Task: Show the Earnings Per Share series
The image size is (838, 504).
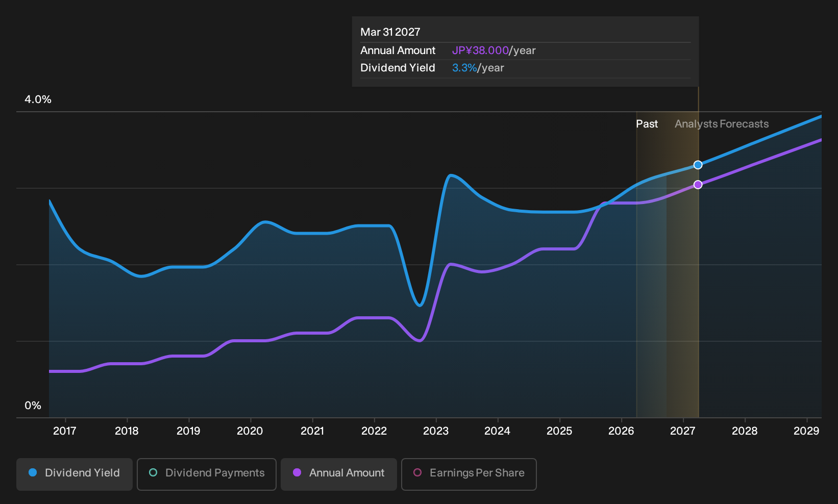Action: click(x=469, y=474)
